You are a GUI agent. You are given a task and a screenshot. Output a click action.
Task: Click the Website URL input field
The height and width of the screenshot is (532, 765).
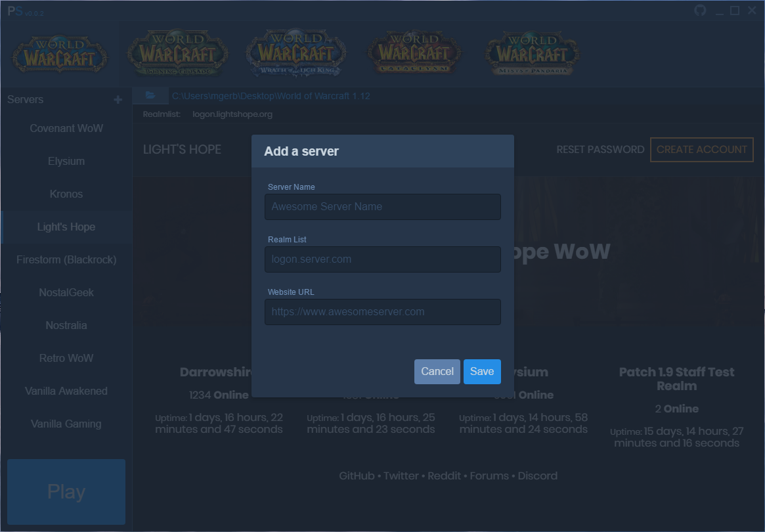point(382,312)
